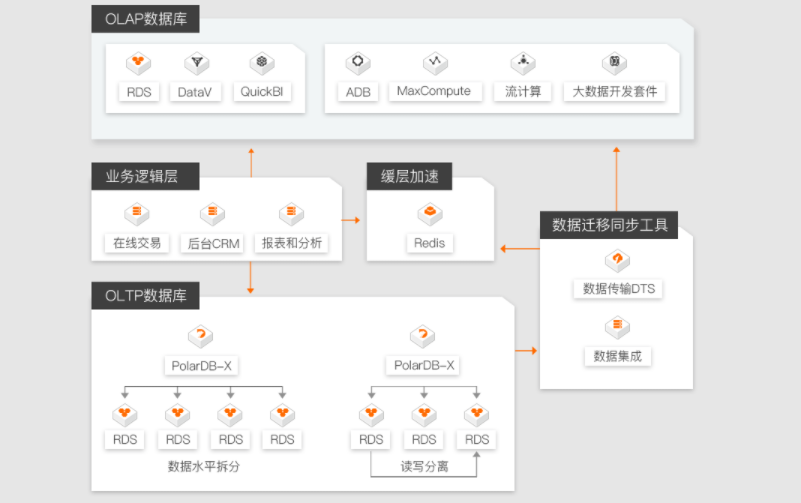Screen dimensions: 801x503
Task: Click the 后台CRM text label
Action: (x=213, y=244)
